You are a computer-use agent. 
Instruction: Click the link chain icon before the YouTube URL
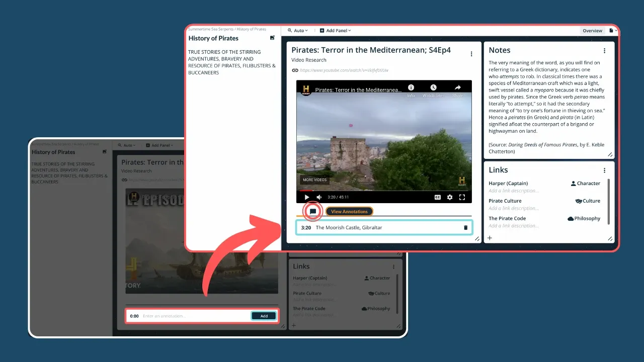coord(295,70)
